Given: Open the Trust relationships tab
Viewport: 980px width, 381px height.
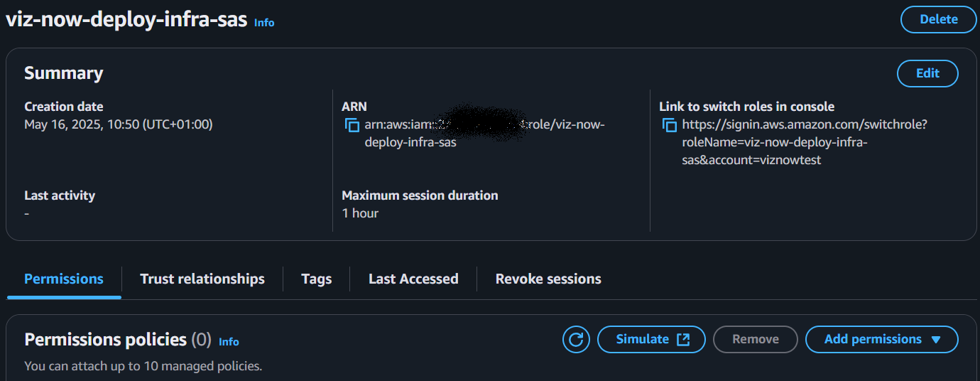Looking at the screenshot, I should coord(202,279).
